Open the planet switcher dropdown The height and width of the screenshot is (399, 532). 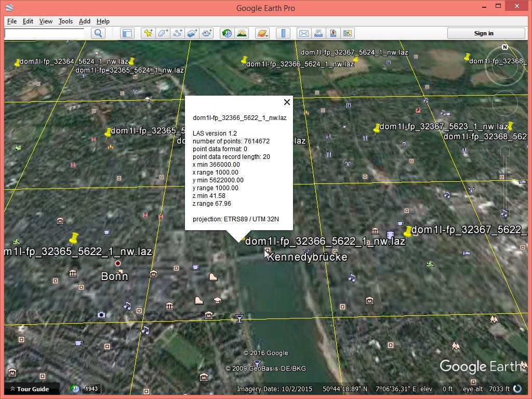click(262, 33)
